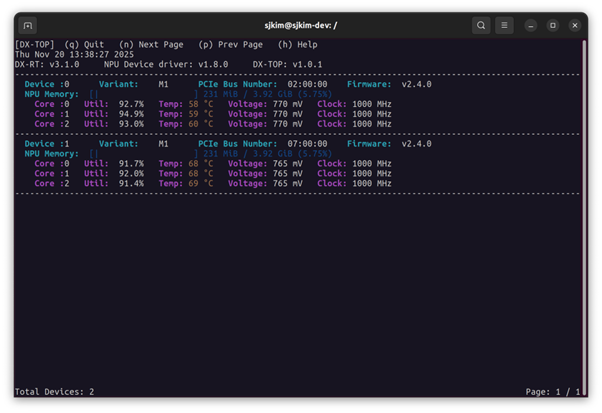Image resolution: width=602 pixels, height=413 pixels.
Task: Click Device 0 Core :0 voltage 770 mV
Action: [288, 104]
